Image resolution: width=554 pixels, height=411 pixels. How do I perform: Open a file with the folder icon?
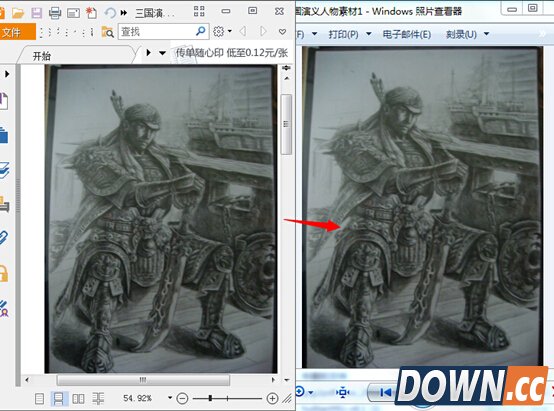[x=18, y=13]
